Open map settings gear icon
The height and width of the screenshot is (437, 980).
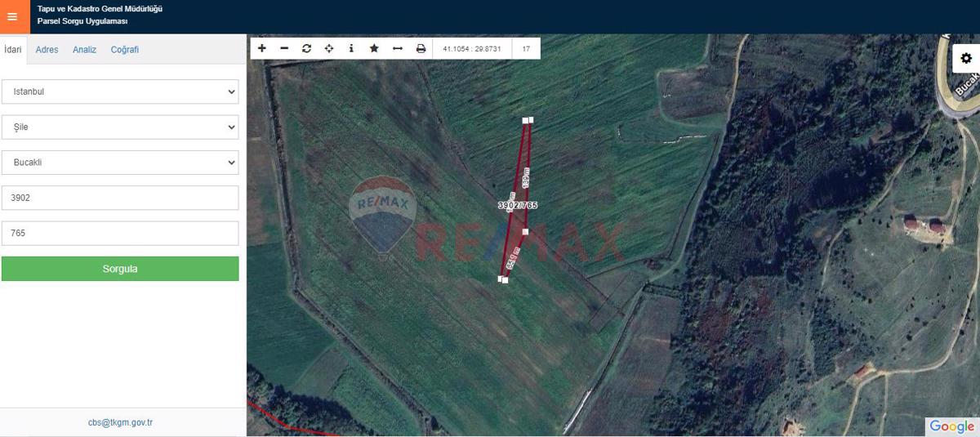(x=966, y=58)
